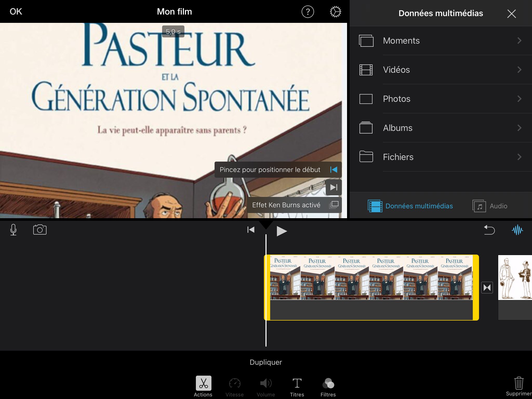Click the Moments stack icon
This screenshot has width=532, height=399.
click(366, 41)
